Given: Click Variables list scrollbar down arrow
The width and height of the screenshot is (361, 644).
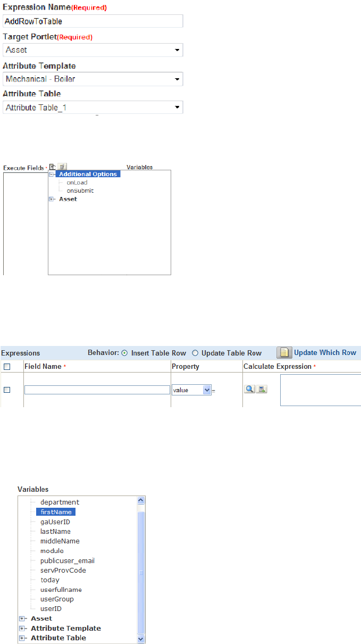Looking at the screenshot, I should tap(141, 638).
